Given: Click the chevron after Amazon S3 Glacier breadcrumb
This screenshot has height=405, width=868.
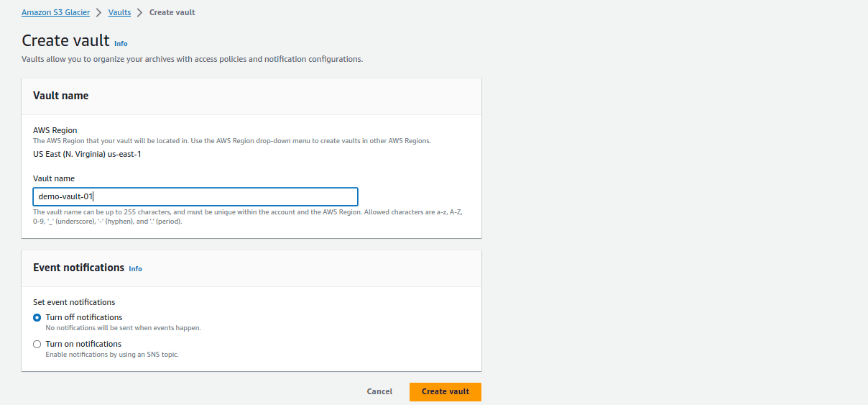Looking at the screenshot, I should point(99,12).
